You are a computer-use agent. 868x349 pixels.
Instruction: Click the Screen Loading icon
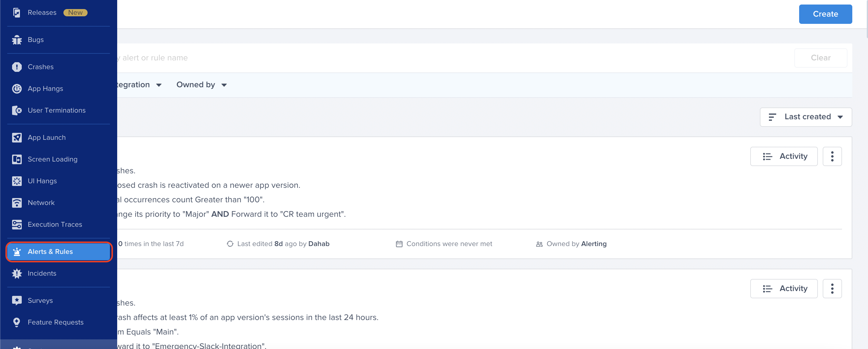(x=17, y=159)
